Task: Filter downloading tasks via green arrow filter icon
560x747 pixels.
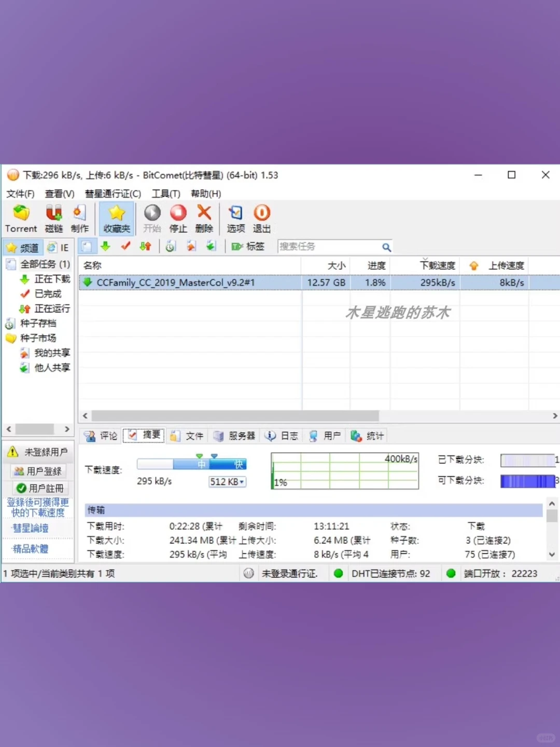Action: point(106,246)
